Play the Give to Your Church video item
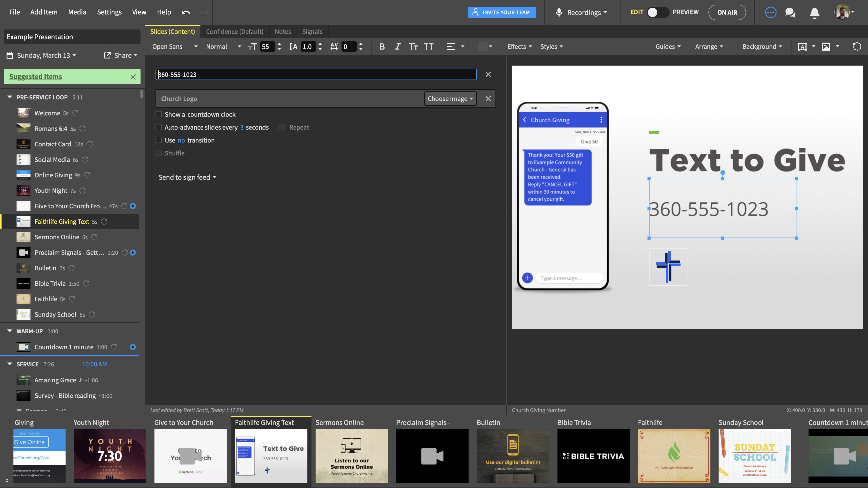The image size is (868, 488). 133,206
